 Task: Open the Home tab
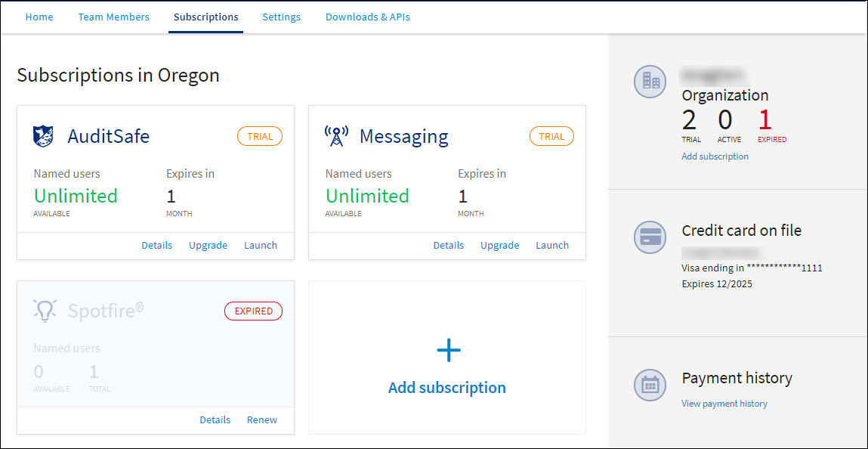(x=39, y=17)
